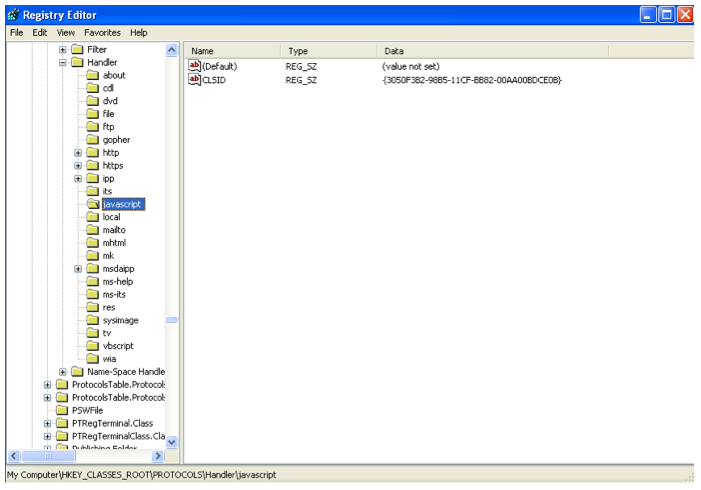Click the mk folder icon

[93, 256]
